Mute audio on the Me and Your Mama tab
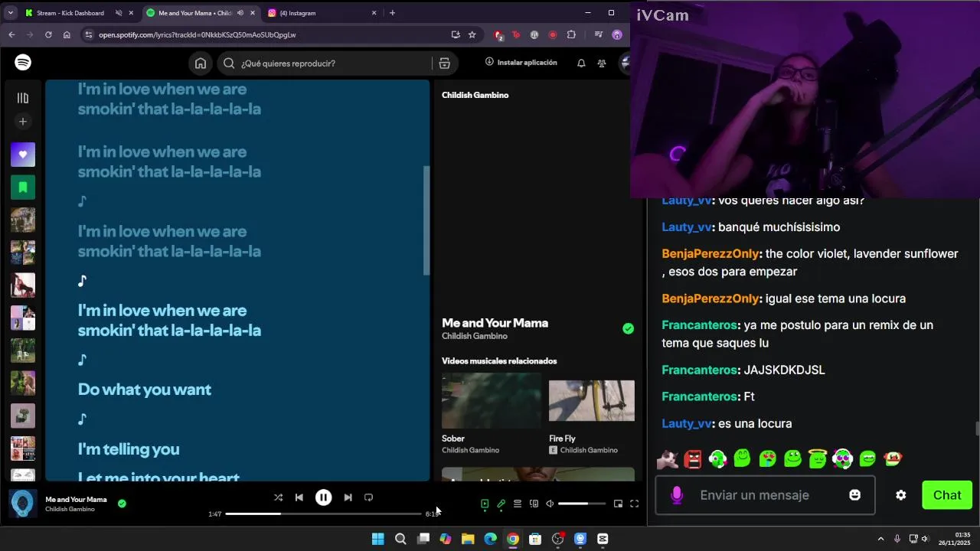980x551 pixels. (x=240, y=13)
